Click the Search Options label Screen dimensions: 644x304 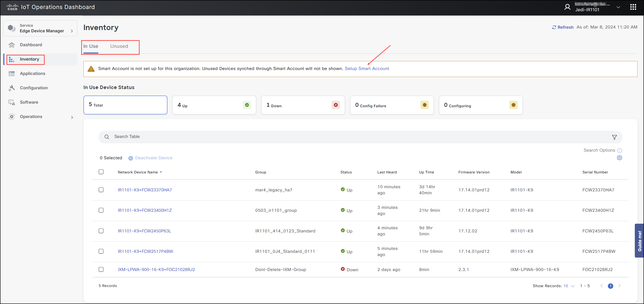599,150
